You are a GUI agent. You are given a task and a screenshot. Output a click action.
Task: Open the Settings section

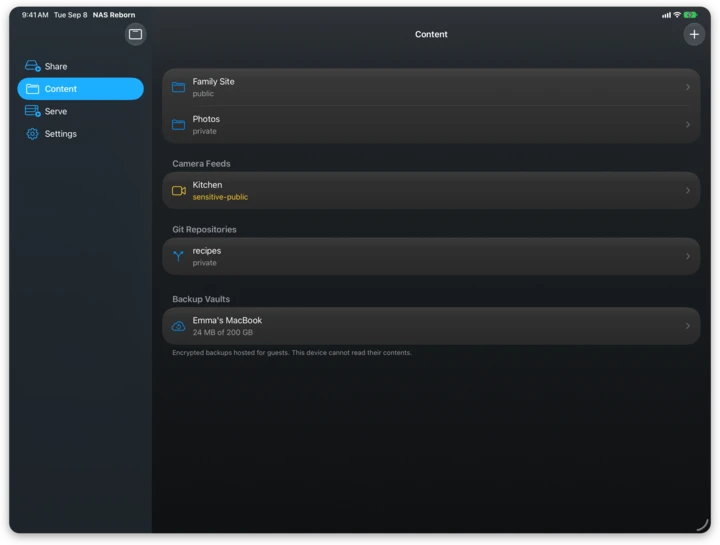point(80,134)
